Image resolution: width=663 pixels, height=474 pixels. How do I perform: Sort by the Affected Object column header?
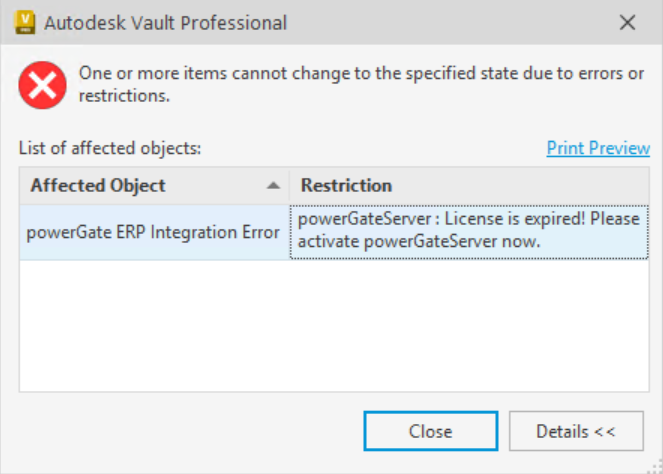click(154, 186)
